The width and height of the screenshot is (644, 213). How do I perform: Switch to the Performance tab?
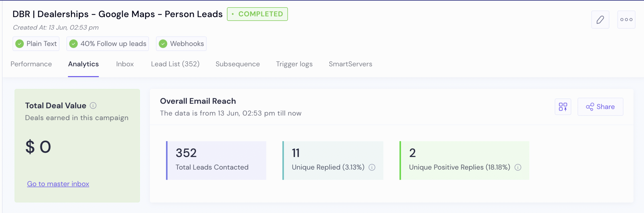(31, 64)
